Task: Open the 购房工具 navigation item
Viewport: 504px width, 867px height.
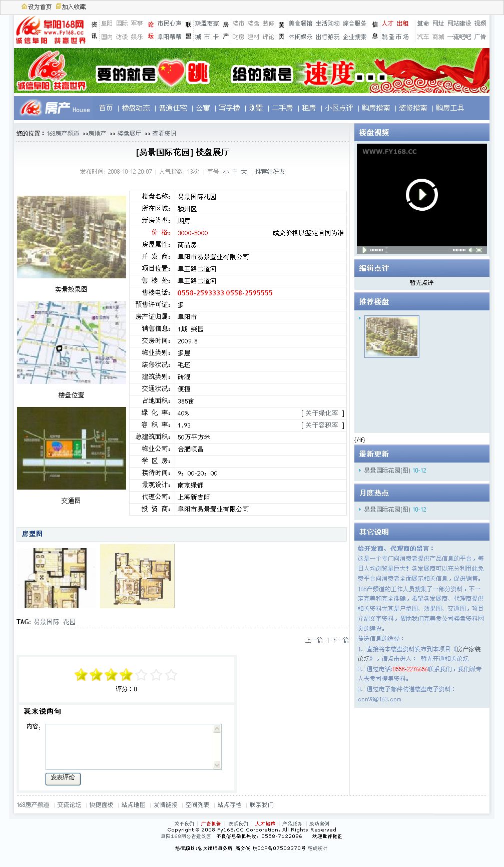Action: pyautogui.click(x=449, y=108)
